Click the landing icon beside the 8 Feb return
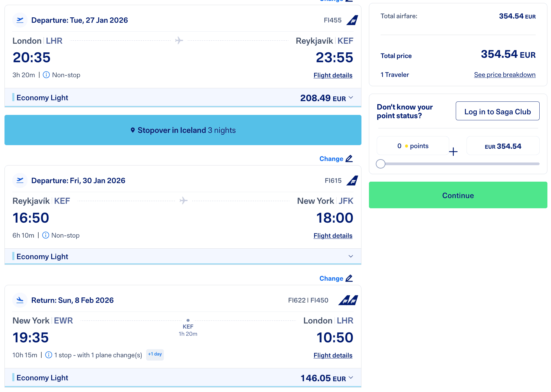 pos(20,300)
